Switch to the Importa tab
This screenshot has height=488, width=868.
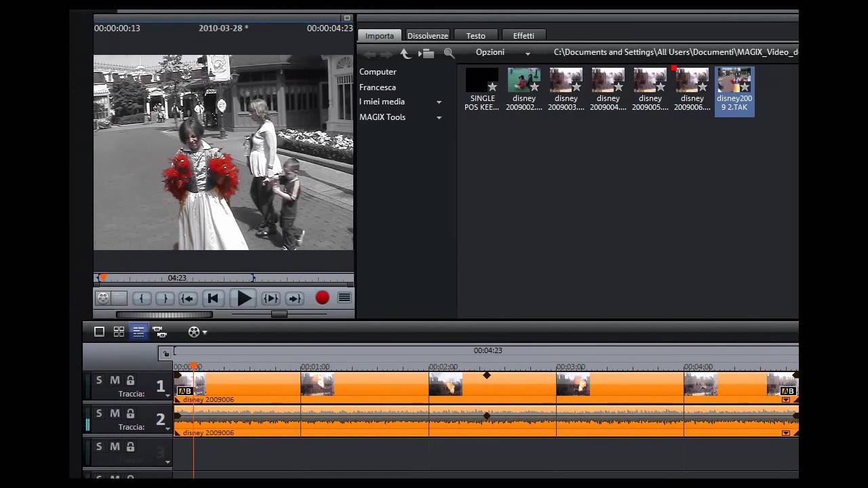pos(380,35)
